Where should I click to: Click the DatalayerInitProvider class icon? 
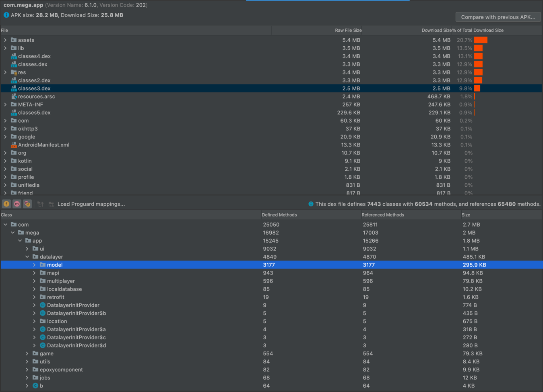[x=43, y=305]
